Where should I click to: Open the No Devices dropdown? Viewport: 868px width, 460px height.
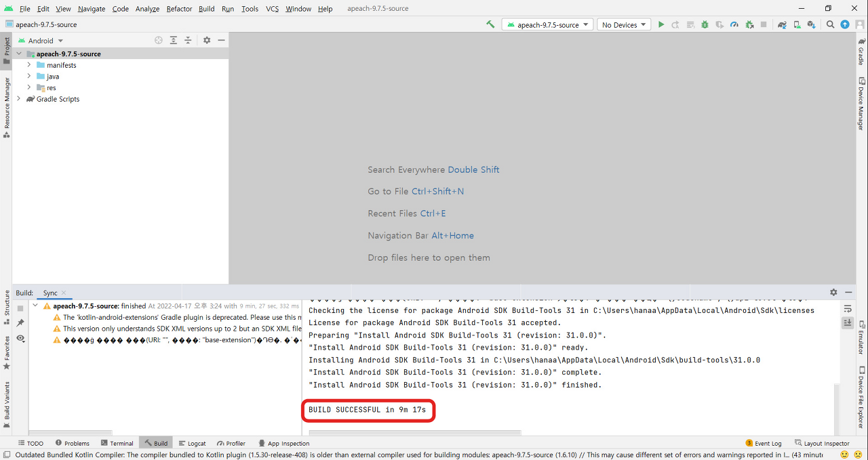[x=624, y=24]
